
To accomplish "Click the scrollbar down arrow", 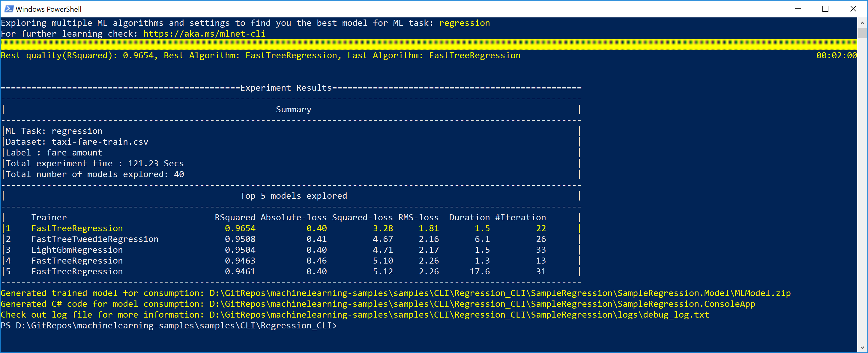I will pyautogui.click(x=862, y=347).
